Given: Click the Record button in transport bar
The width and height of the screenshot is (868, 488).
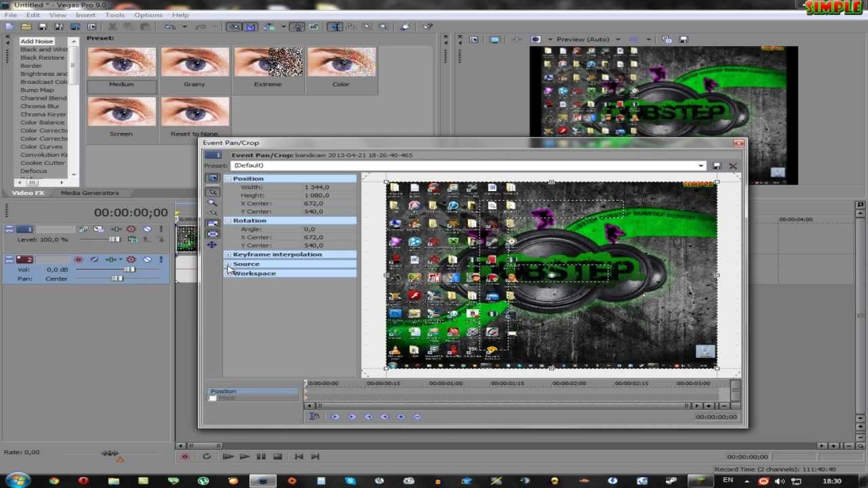Looking at the screenshot, I should 184,457.
